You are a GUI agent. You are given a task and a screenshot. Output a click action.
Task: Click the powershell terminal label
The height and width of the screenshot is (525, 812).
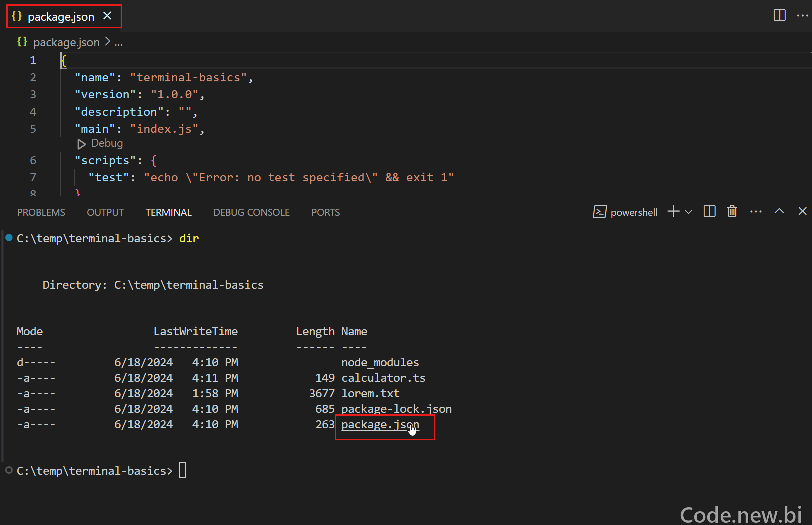click(634, 212)
